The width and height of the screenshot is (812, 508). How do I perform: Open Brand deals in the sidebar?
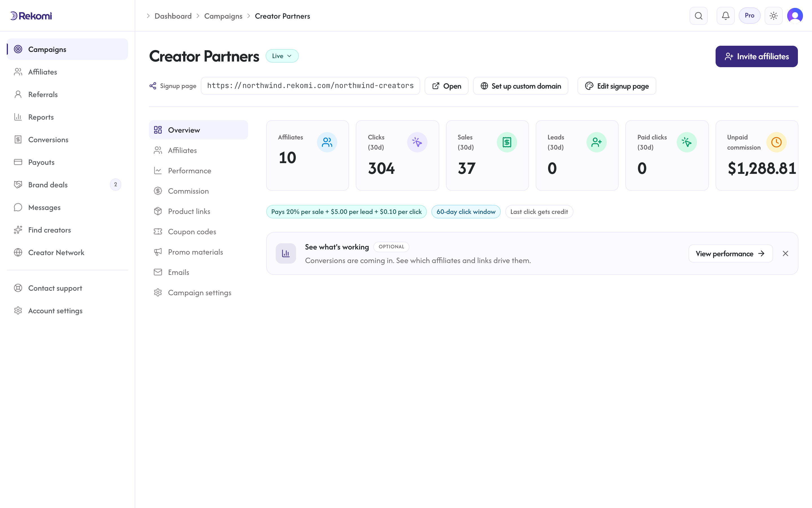coord(67,185)
